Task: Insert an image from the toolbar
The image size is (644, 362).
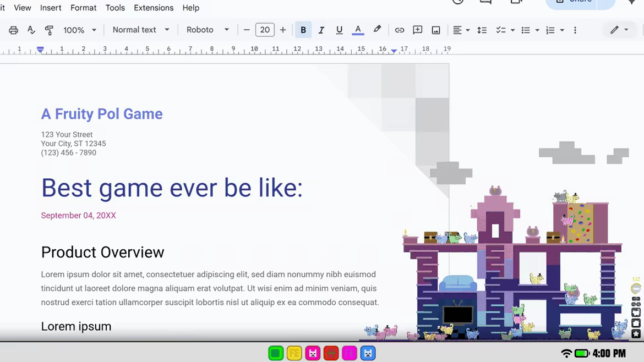Action: 436,30
